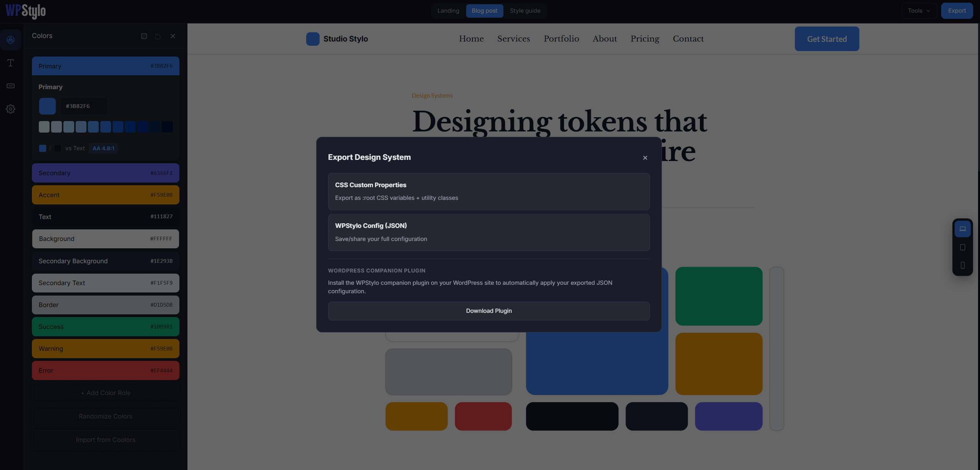Switch to the Landing tab
Screen dimensions: 980x470
[x=448, y=11]
